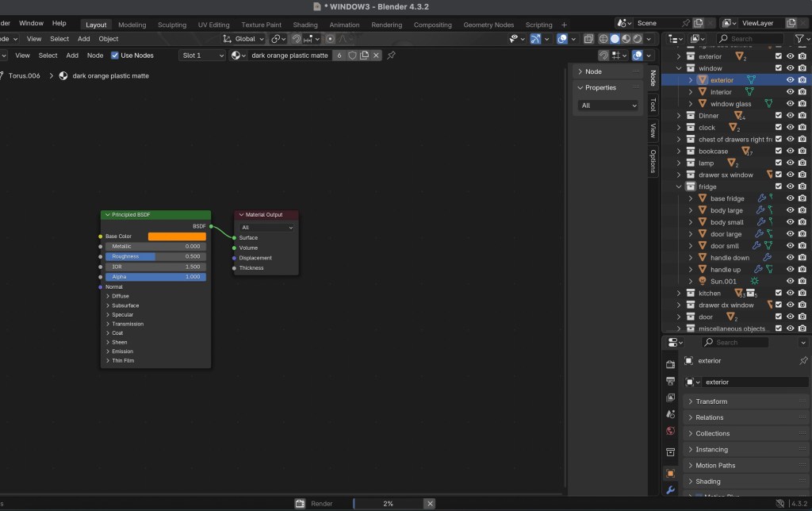Click Add in the node editor header
Image resolution: width=812 pixels, height=511 pixels.
(72, 56)
